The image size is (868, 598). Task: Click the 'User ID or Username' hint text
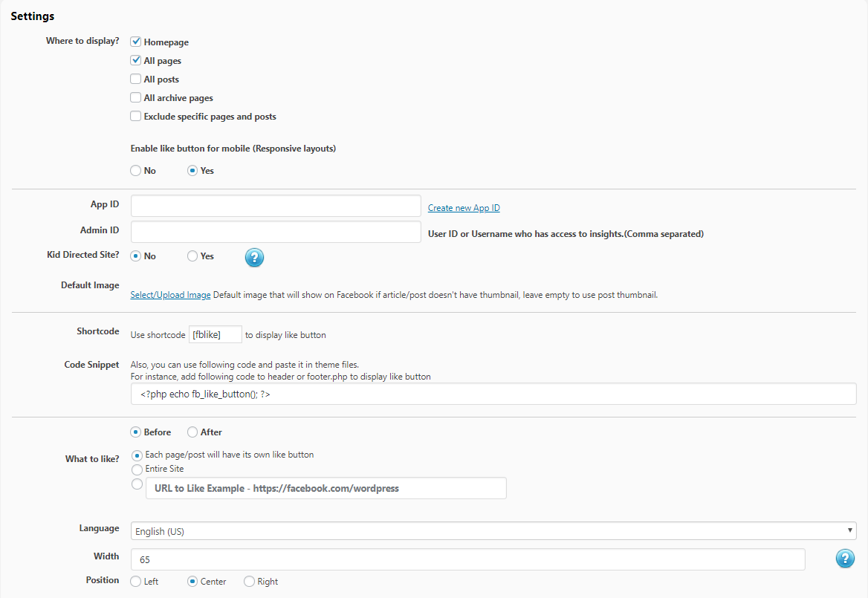[x=566, y=234]
